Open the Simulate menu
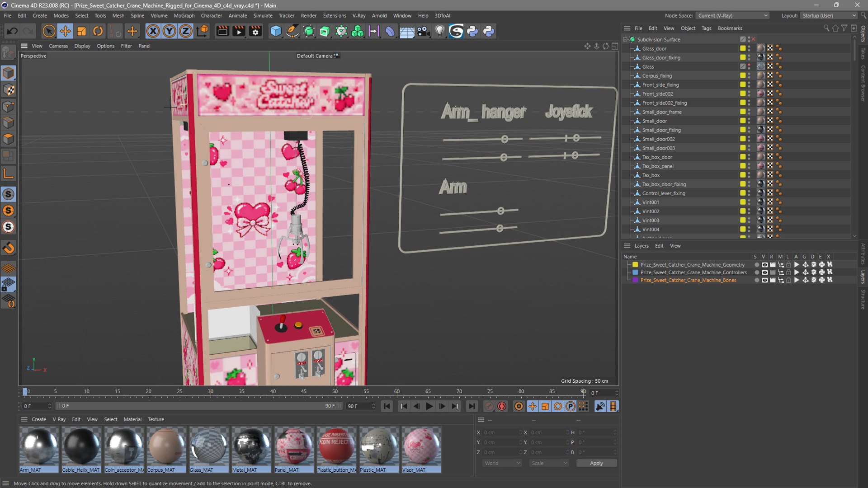This screenshot has width=868, height=488. click(263, 15)
